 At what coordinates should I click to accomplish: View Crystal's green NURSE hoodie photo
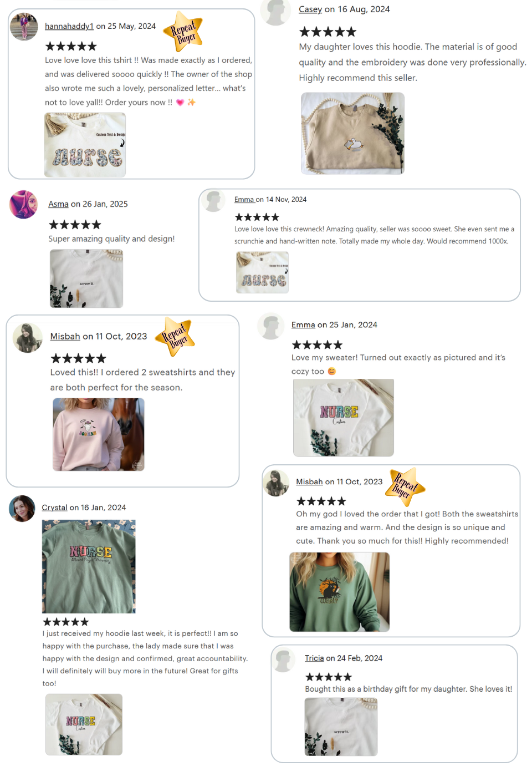pyautogui.click(x=89, y=566)
